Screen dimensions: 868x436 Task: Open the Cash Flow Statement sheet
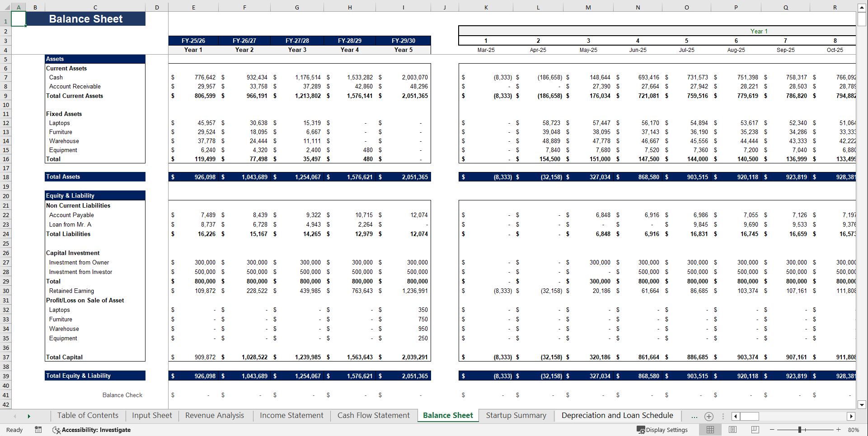coord(373,415)
